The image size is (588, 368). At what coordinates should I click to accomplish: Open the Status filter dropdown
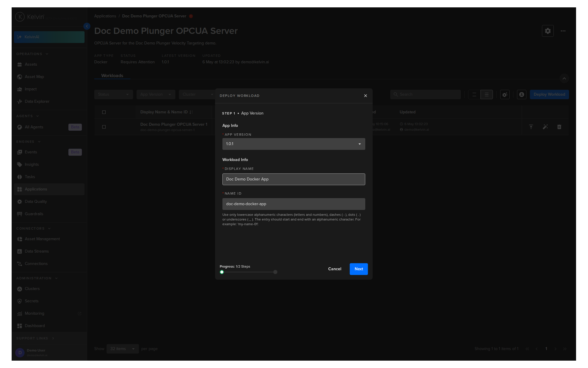coord(114,94)
